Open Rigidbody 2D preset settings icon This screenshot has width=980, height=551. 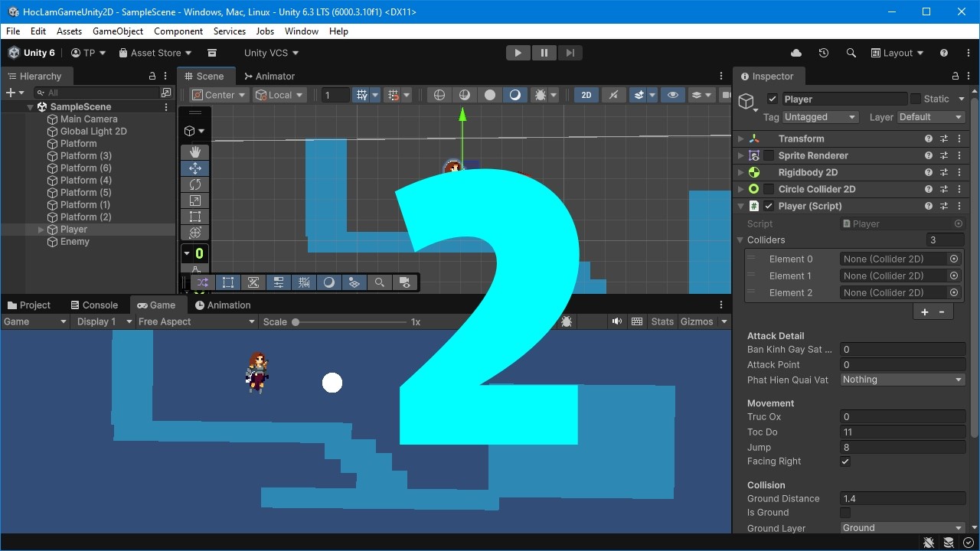click(x=944, y=172)
